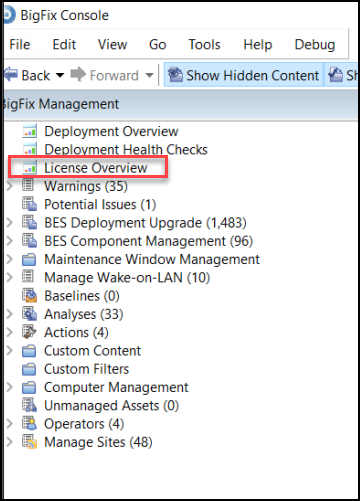The width and height of the screenshot is (360, 501).
Task: Select Deployment Health Checks text
Action: [126, 150]
